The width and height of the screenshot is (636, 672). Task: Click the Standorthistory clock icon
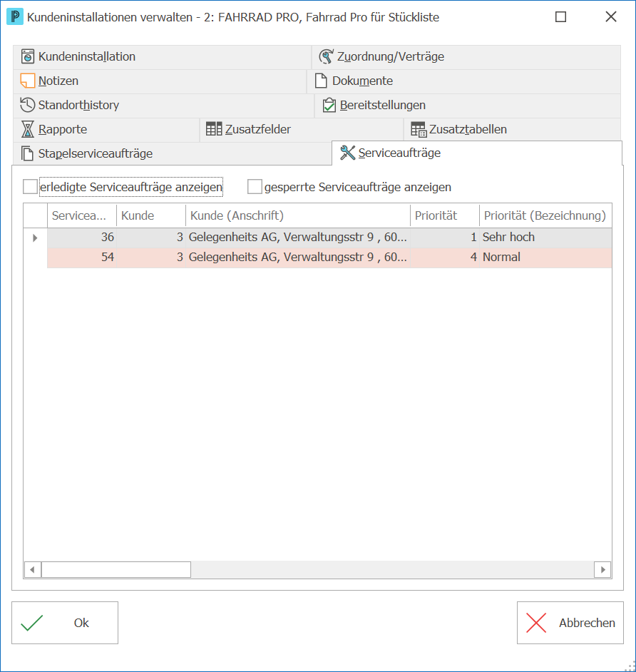[28, 105]
